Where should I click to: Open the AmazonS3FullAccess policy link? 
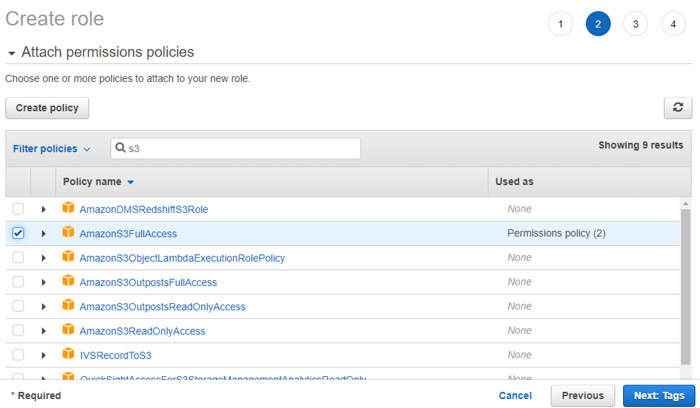click(128, 233)
